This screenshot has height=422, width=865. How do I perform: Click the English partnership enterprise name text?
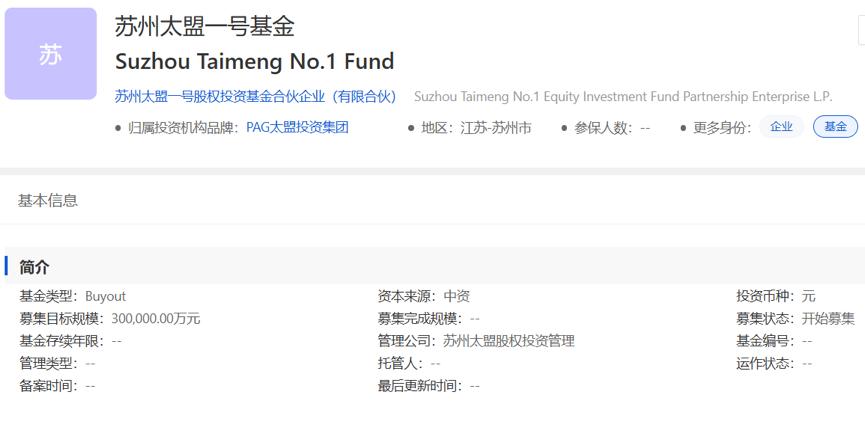click(623, 97)
